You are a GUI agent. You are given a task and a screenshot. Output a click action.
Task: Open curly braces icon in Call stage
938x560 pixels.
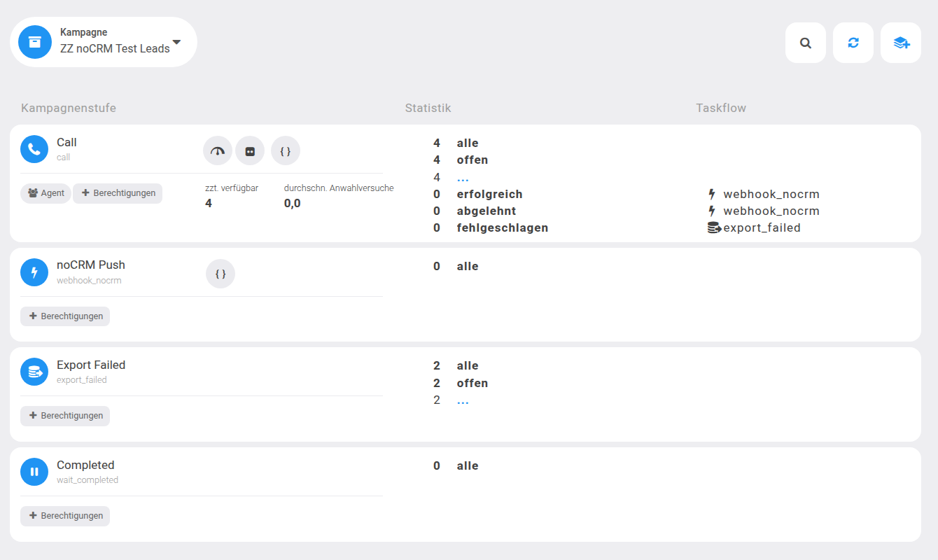tap(286, 150)
